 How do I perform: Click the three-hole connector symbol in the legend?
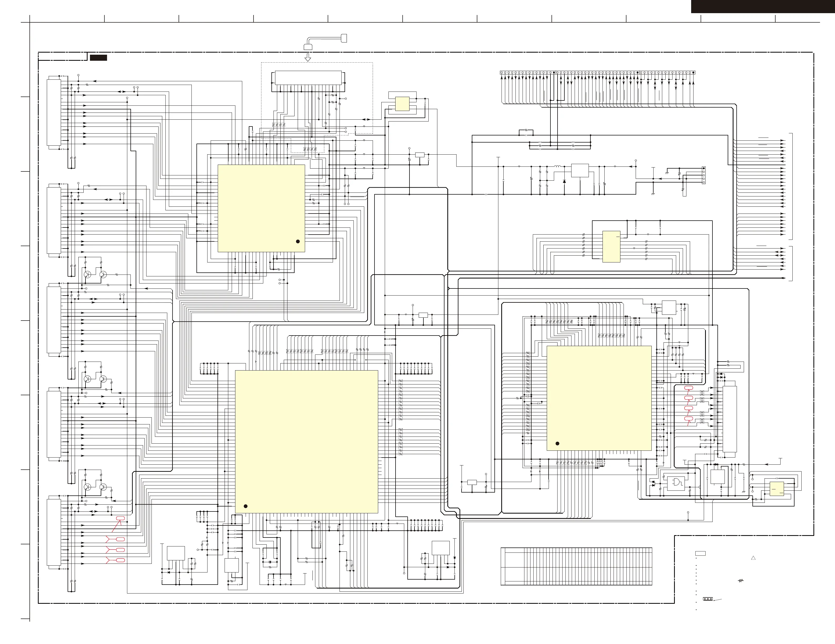click(708, 599)
